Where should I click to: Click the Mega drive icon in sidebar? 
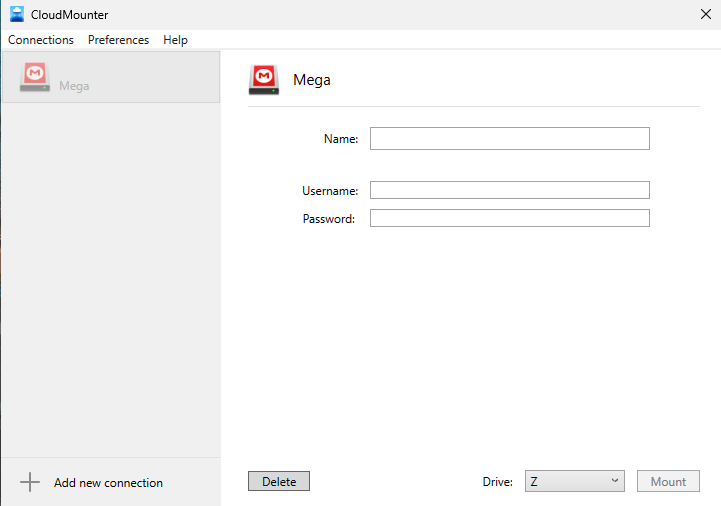point(35,77)
